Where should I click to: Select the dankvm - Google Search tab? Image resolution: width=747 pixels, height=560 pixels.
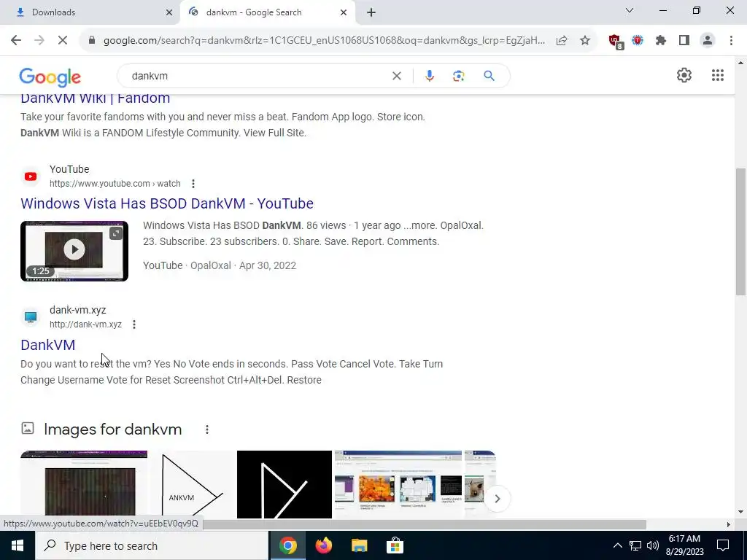(x=267, y=12)
